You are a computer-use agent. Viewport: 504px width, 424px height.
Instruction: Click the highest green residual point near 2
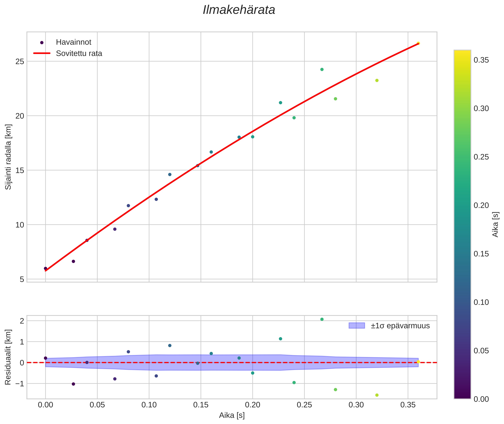[x=322, y=319]
